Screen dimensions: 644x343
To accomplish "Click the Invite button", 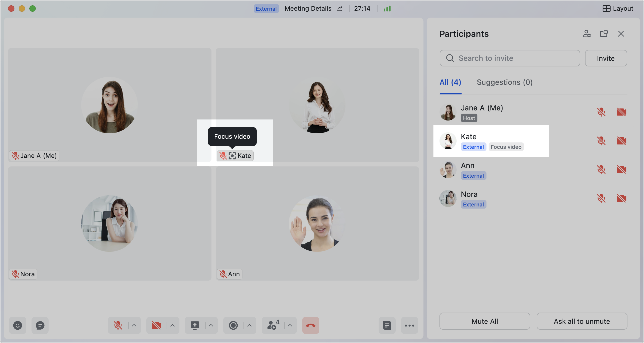I will point(606,58).
